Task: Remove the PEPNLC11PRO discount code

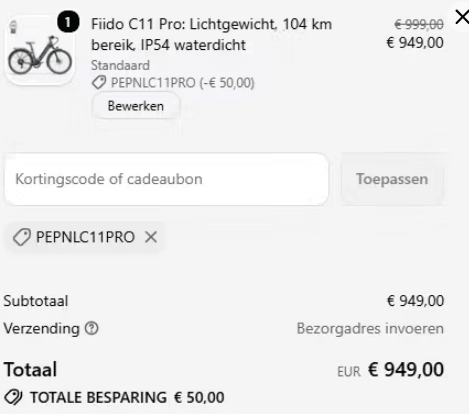Action: click(x=151, y=237)
